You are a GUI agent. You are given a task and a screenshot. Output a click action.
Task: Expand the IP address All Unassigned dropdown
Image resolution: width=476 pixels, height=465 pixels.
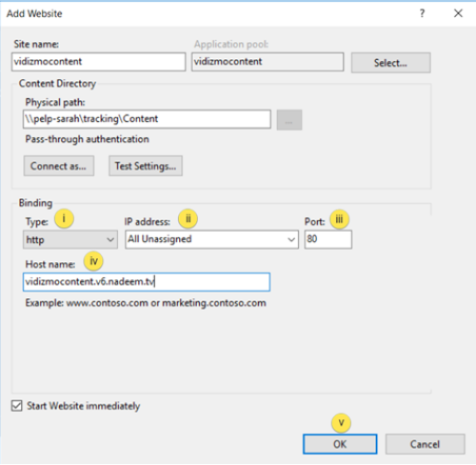[x=211, y=239]
